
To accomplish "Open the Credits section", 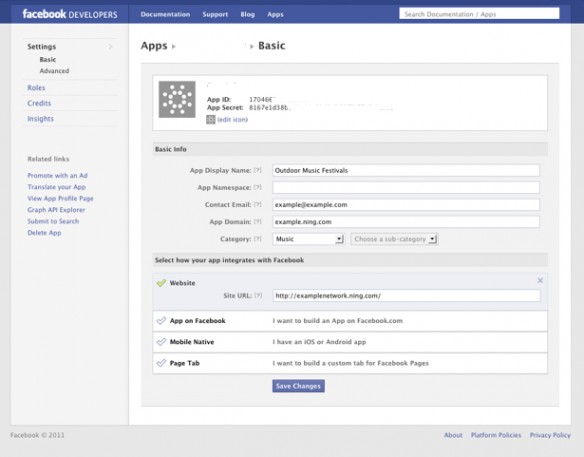I will point(39,103).
